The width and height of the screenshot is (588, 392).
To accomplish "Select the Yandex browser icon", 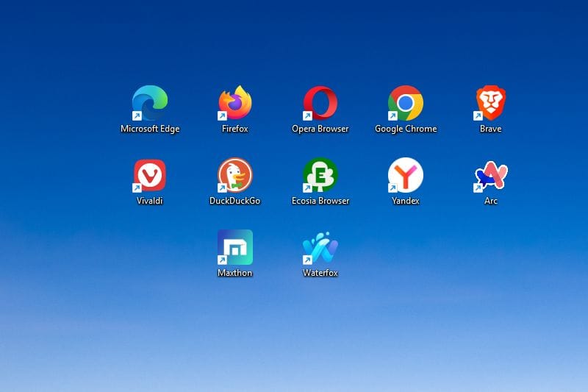I will click(406, 175).
